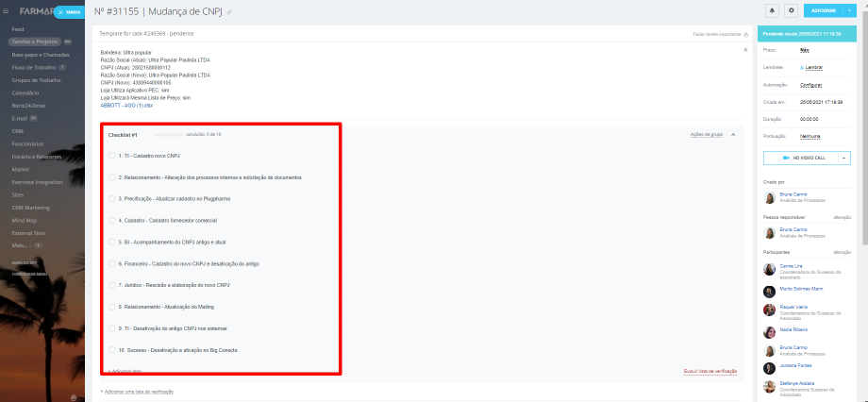Click the notification bell icon

click(772, 10)
